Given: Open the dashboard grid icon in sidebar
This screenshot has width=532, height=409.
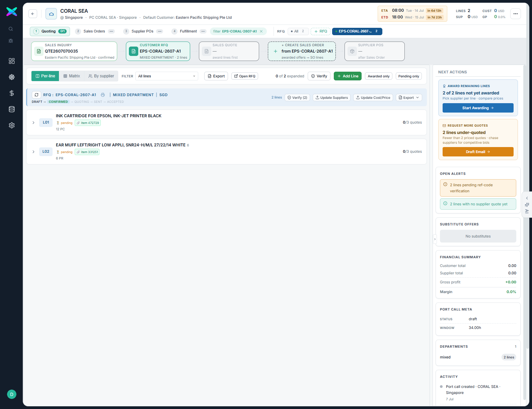Looking at the screenshot, I should tap(12, 61).
